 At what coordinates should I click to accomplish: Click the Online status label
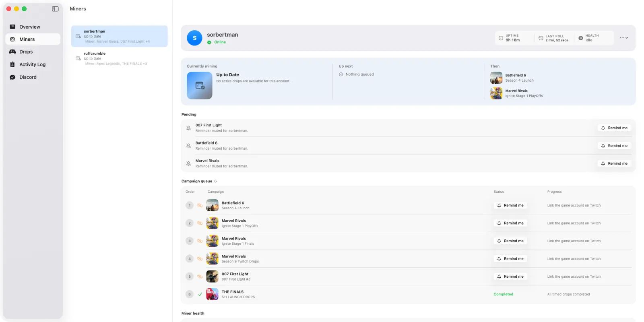(x=220, y=42)
